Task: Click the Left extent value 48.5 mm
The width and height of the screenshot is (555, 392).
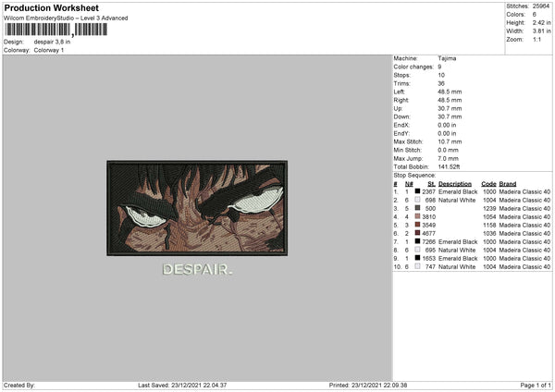Action: tap(450, 92)
